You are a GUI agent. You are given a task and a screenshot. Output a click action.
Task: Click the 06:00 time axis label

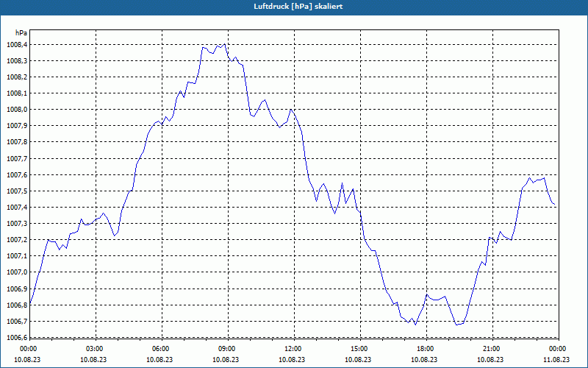tap(162, 349)
